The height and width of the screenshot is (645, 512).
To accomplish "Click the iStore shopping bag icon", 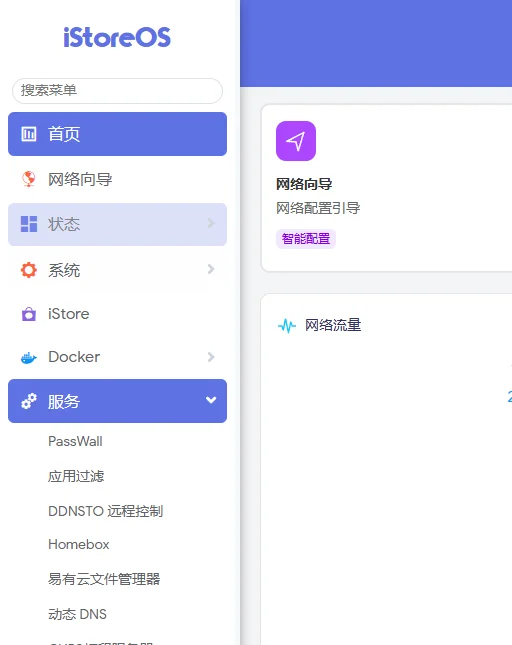I will point(29,314).
